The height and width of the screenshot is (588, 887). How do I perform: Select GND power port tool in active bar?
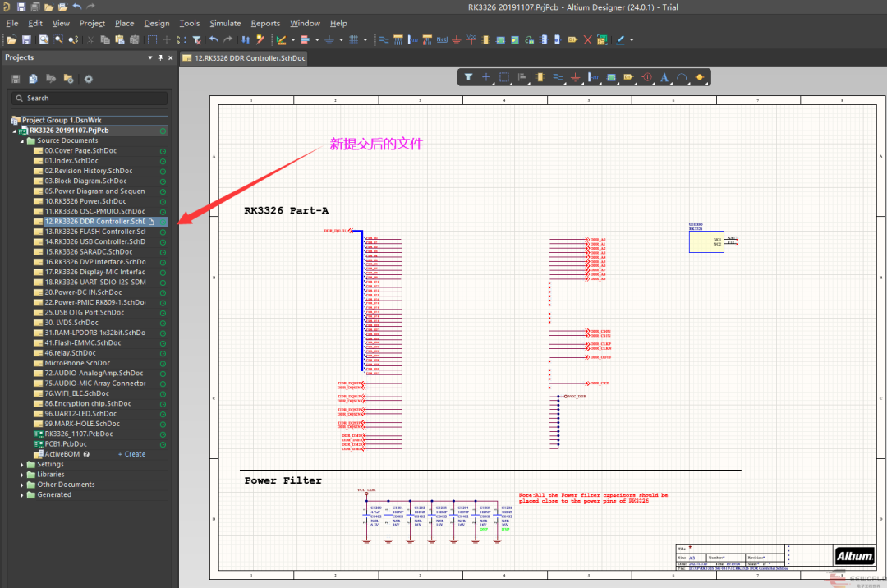point(576,77)
